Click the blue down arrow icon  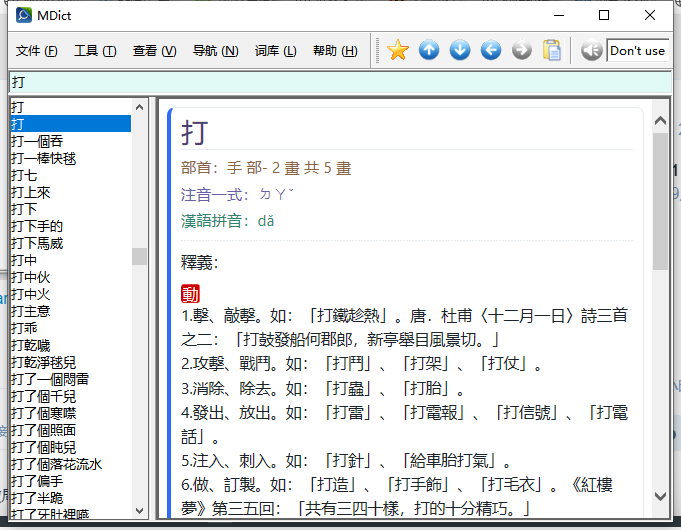coord(460,50)
